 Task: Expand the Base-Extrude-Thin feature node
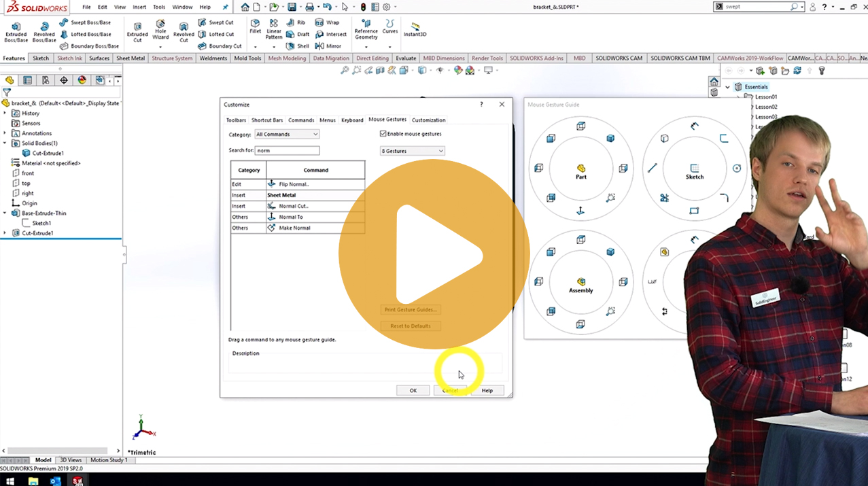pos(5,213)
